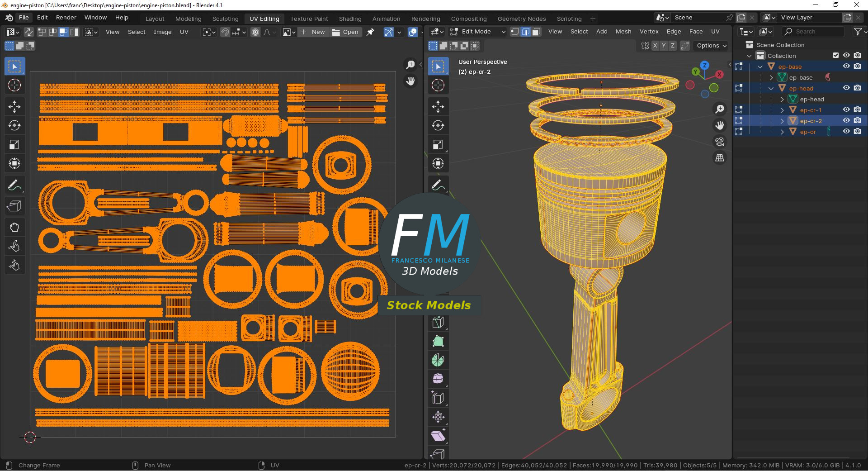Toggle visibility of ep-or object
868x471 pixels.
(846, 132)
